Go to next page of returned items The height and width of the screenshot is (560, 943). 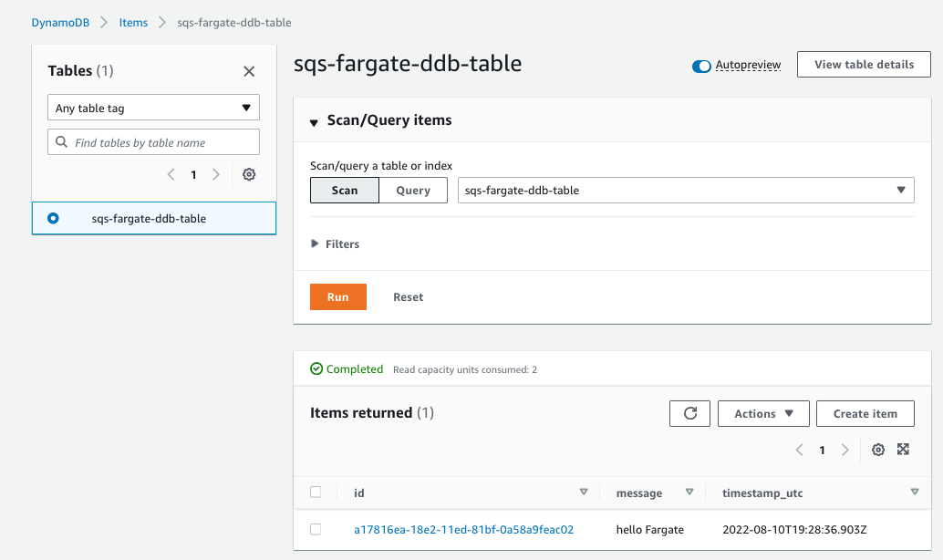(x=845, y=450)
